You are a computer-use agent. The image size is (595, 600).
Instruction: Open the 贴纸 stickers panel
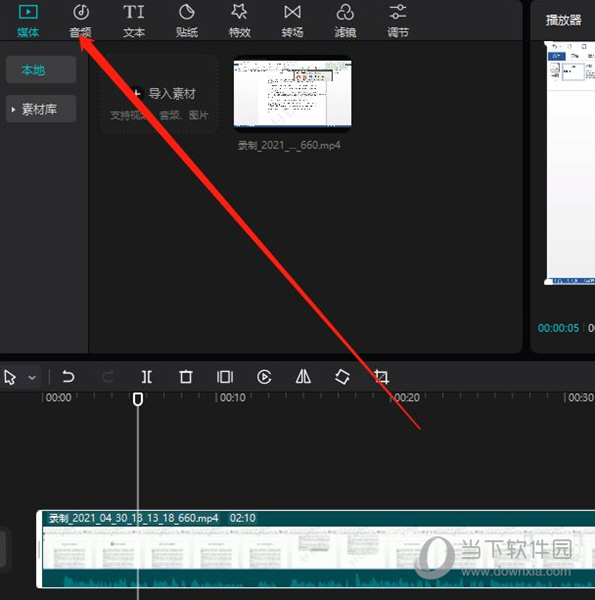186,21
